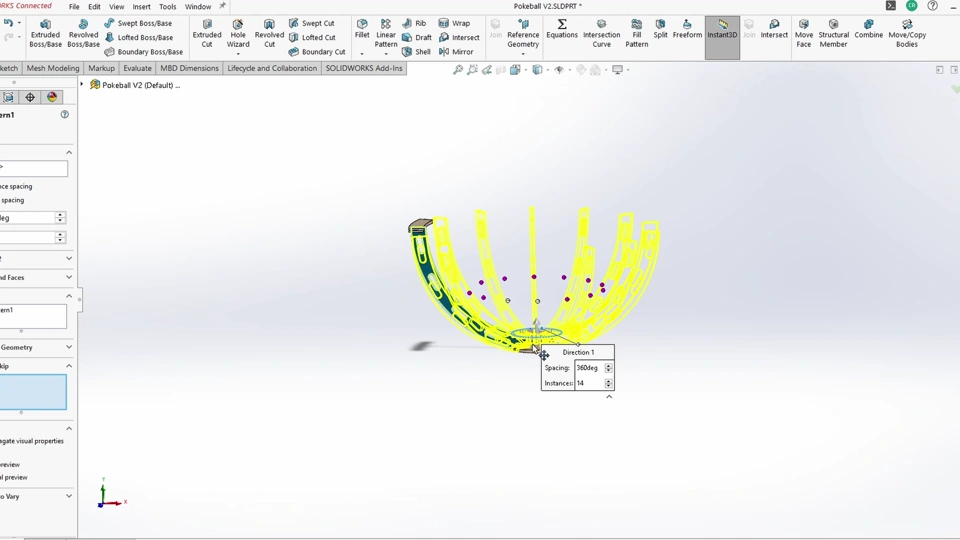Open Reference Geometry dropdown arrow
Image resolution: width=960 pixels, height=540 pixels.
point(523,54)
